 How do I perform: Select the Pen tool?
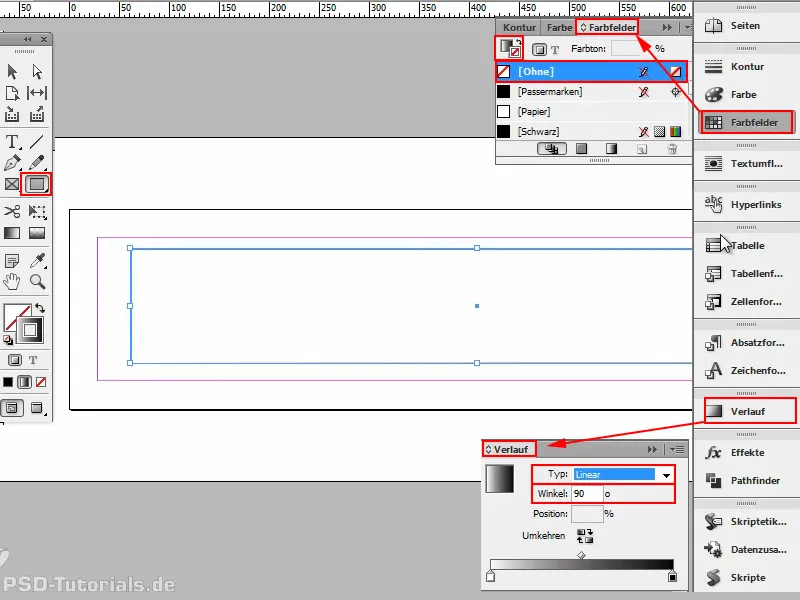pos(11,160)
